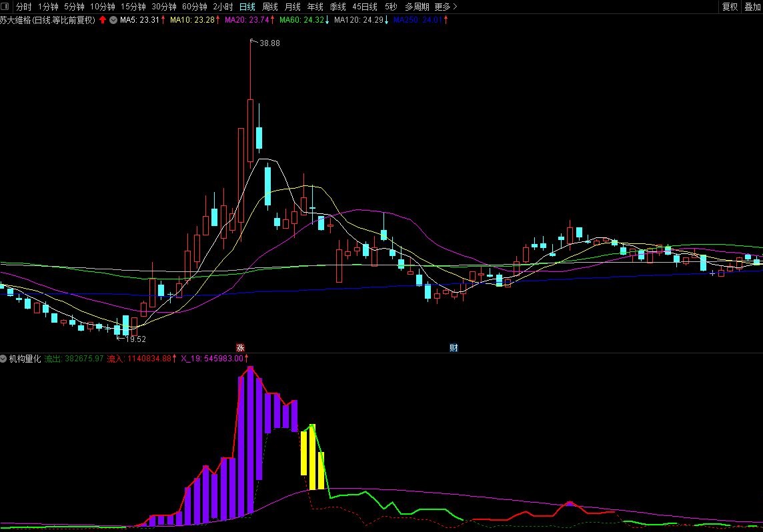763x532 pixels.
Task: Click the stock title 苏大维格(日线.等比前复权)
Action: coord(48,20)
